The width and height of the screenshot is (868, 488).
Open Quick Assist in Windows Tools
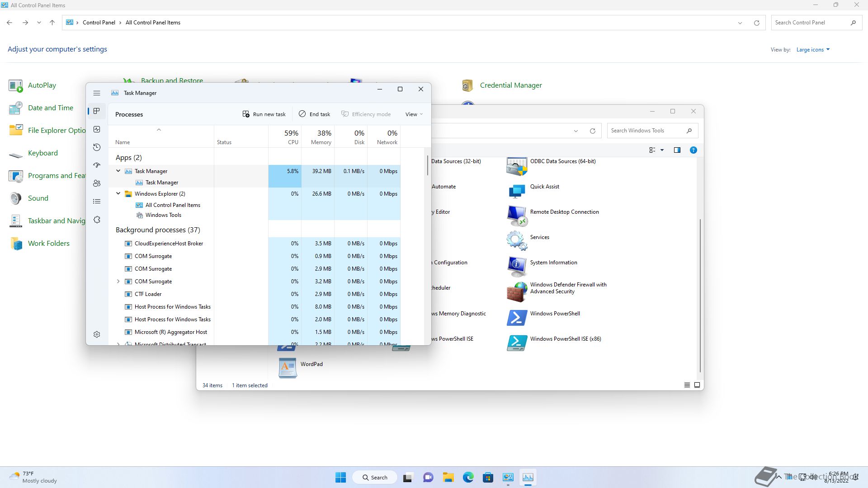[533, 191]
